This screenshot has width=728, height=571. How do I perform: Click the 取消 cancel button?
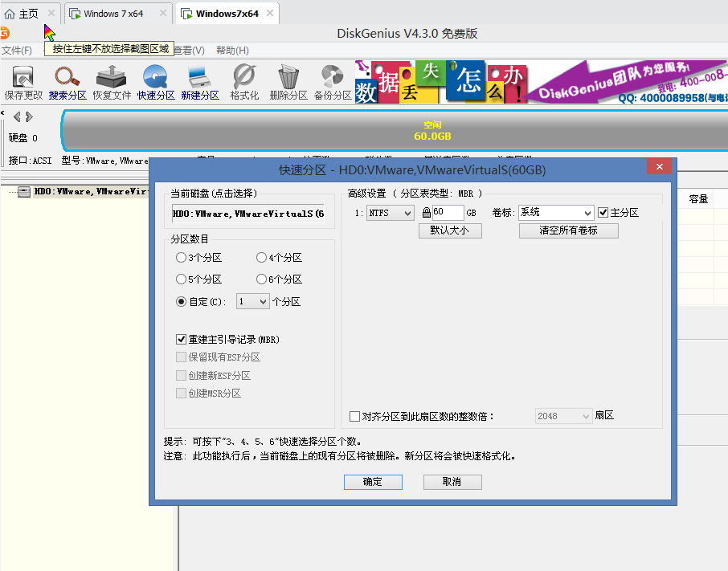[x=452, y=482]
